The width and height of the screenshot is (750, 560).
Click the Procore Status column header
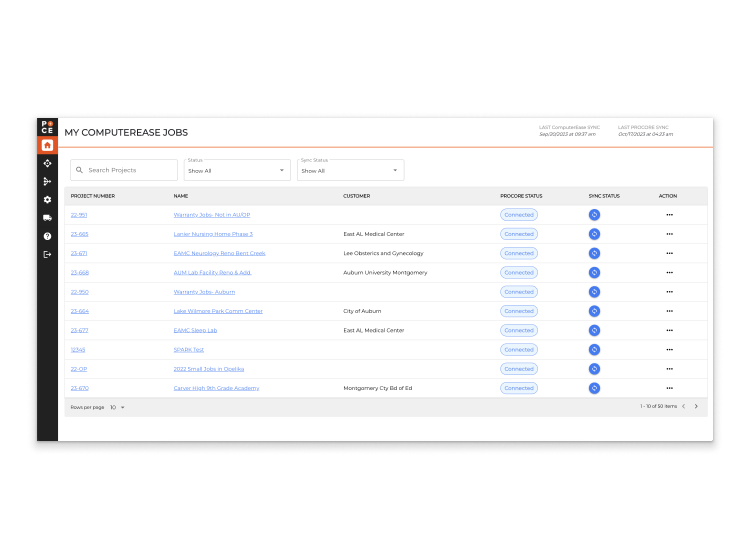[521, 196]
